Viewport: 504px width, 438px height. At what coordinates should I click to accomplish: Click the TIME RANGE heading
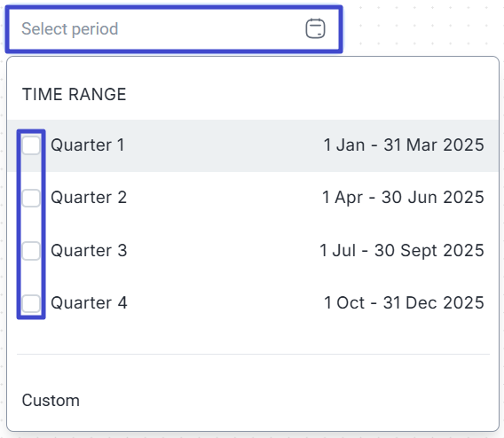pyautogui.click(x=74, y=94)
